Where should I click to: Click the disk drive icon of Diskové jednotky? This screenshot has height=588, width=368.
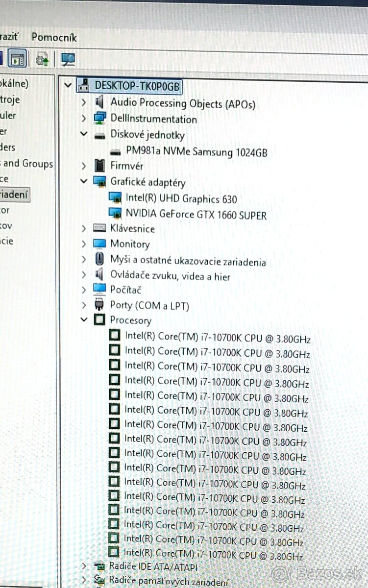(99, 135)
